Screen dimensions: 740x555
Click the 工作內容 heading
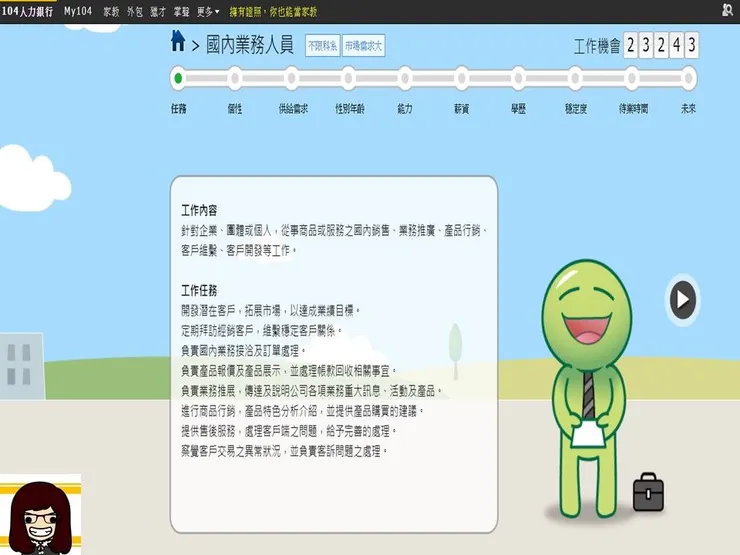click(199, 210)
